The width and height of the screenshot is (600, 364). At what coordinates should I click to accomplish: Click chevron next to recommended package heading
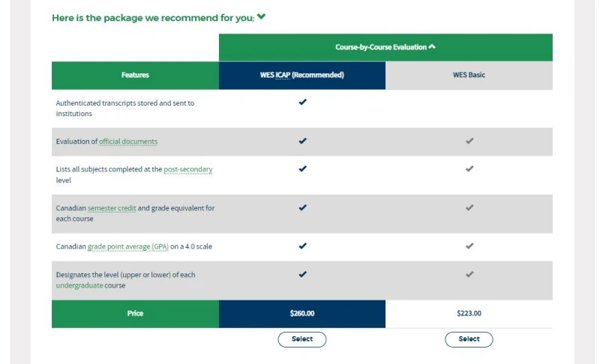click(x=261, y=16)
